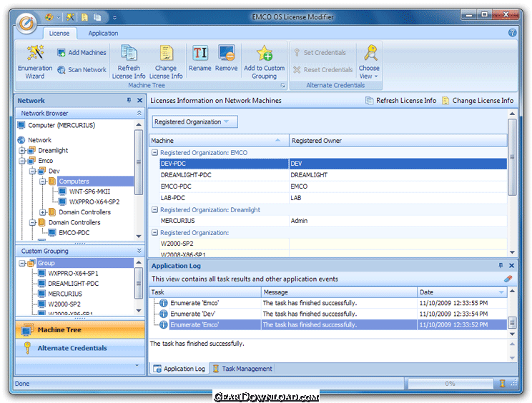Viewport: 532px width, 403px height.
Task: Open the Task Management bottom tab
Action: tap(242, 369)
